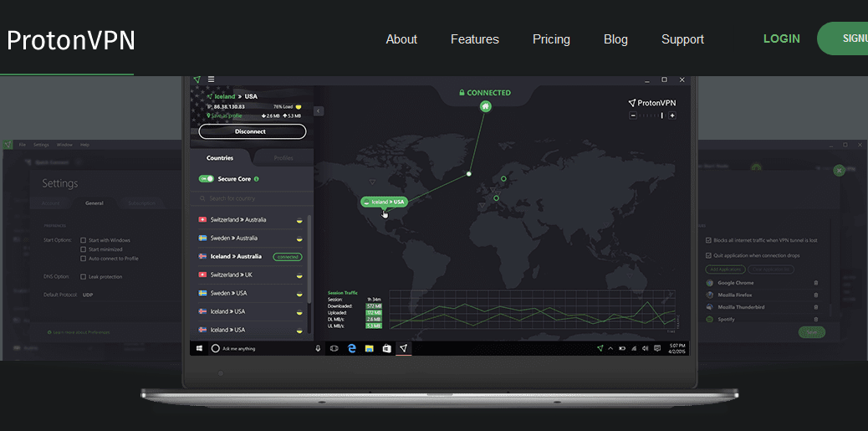This screenshot has height=431, width=868.
Task: Open the Action Center notification icon
Action: [x=657, y=348]
